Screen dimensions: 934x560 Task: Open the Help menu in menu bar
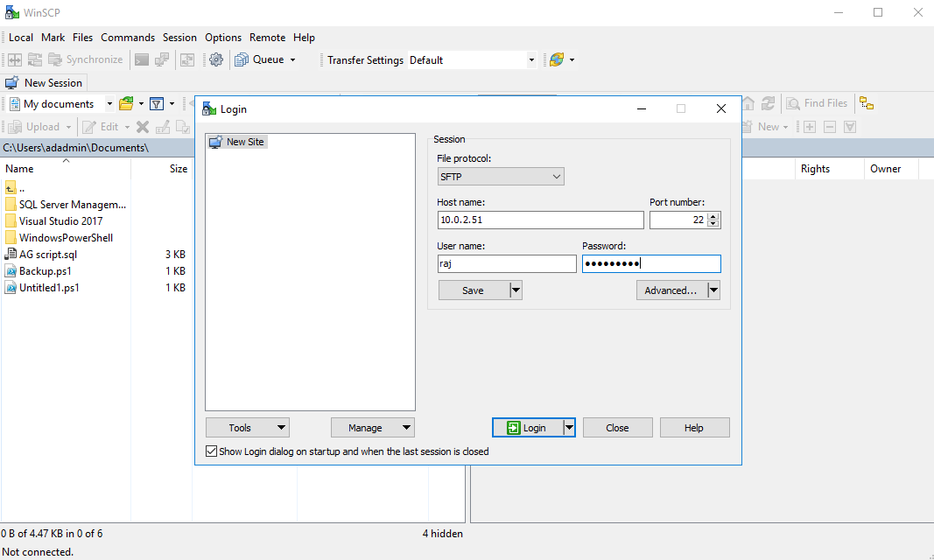(x=304, y=38)
